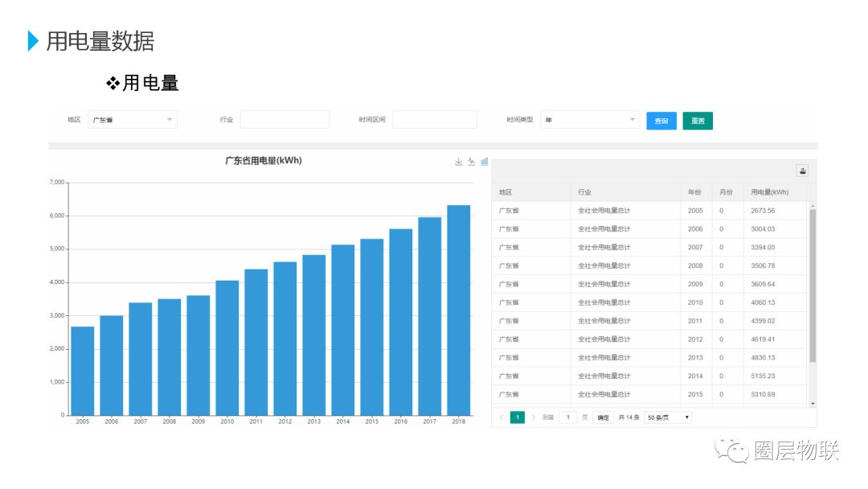This screenshot has height=489, width=868.
Task: Open the 时间类型 dropdown showing 年
Action: (x=590, y=120)
